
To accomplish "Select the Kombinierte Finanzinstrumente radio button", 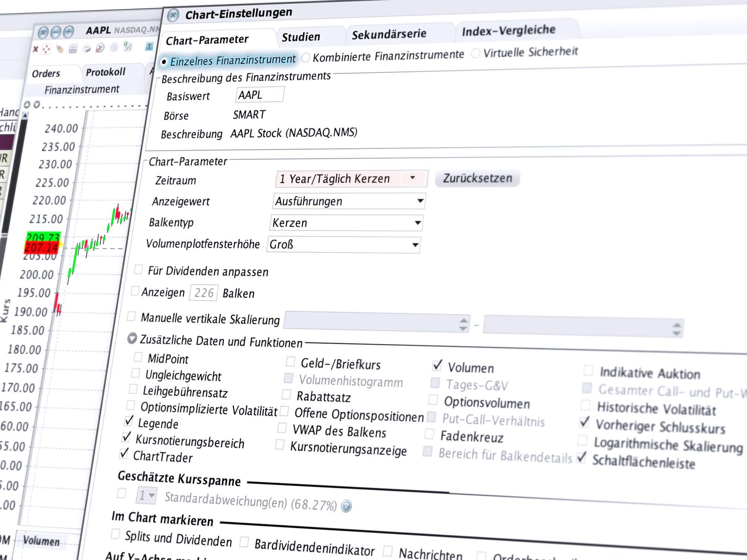I will coord(306,57).
